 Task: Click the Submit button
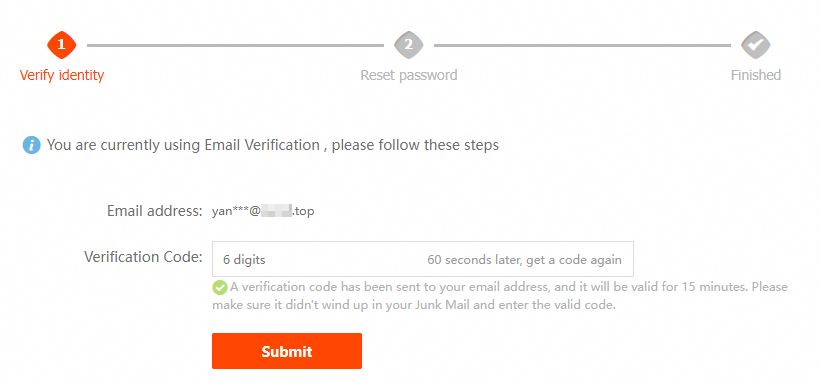(x=287, y=351)
